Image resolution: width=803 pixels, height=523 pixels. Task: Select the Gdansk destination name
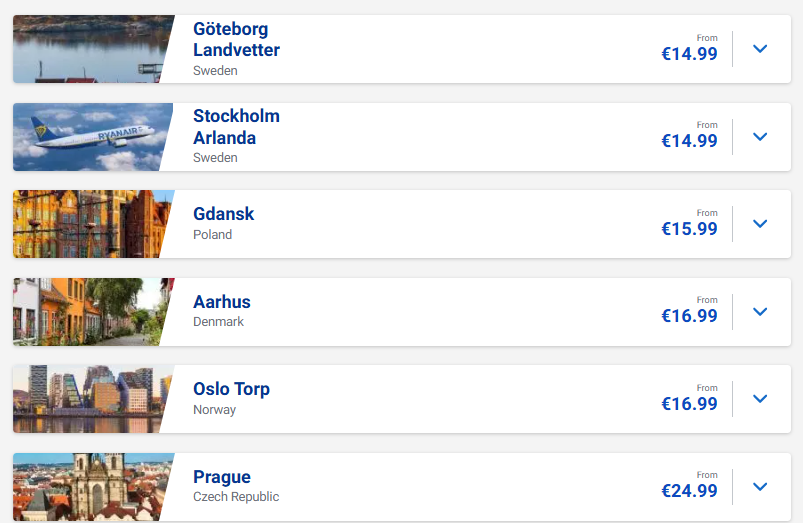click(x=223, y=214)
